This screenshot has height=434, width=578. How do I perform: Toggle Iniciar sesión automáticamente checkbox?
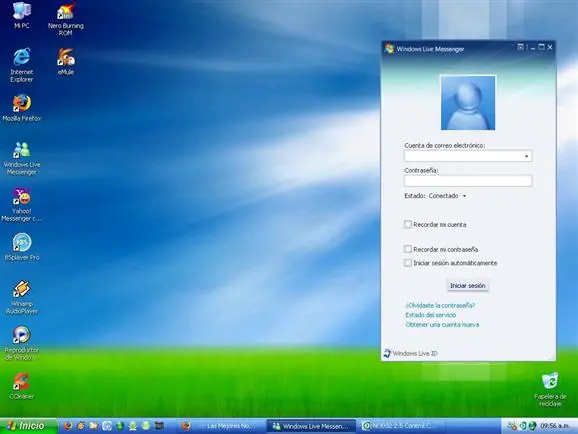tap(408, 263)
